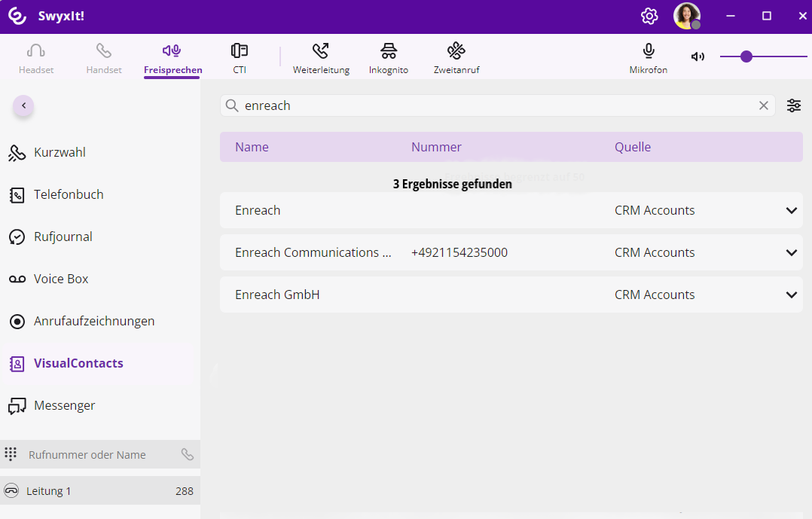
Task: Click CRM Accounts in Enreach GmbH row
Action: (655, 295)
